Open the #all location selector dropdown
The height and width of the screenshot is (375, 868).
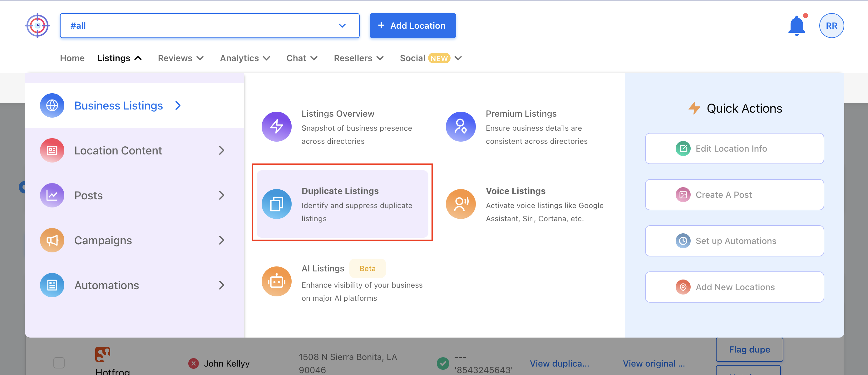pyautogui.click(x=210, y=26)
